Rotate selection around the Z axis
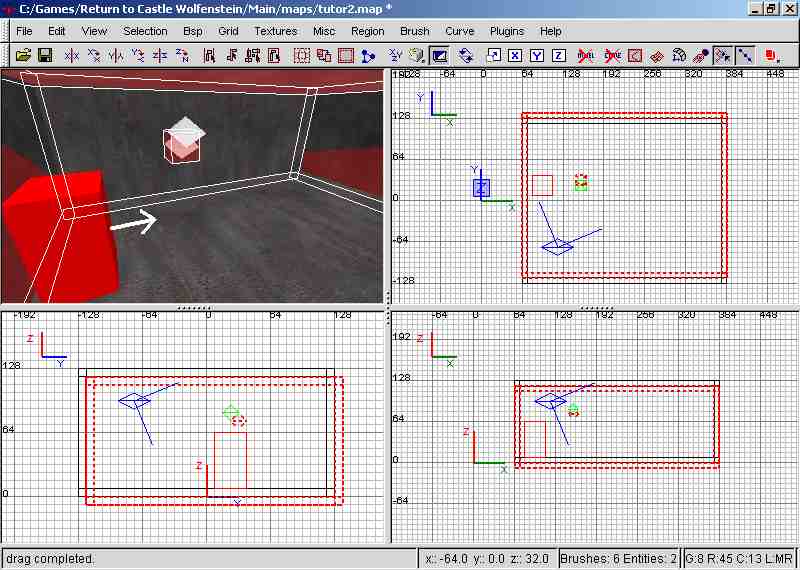 (187, 55)
